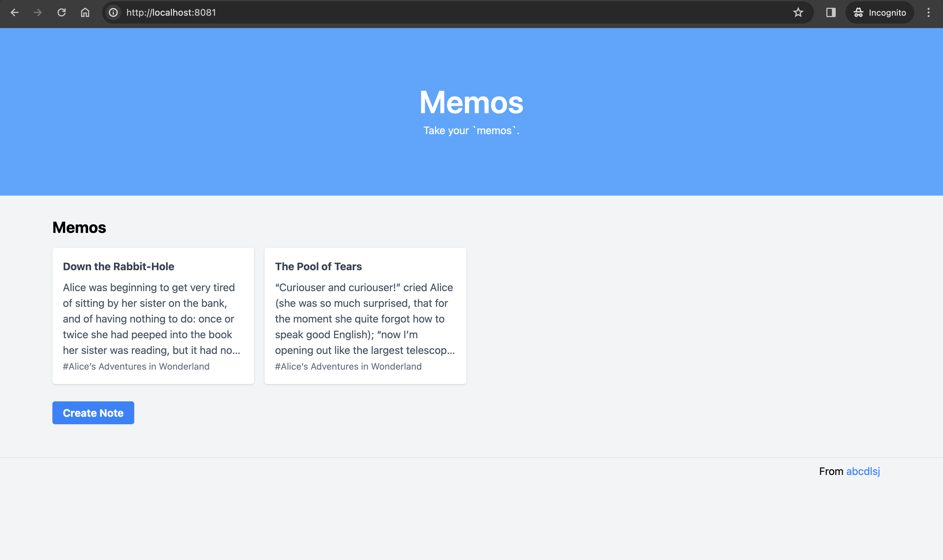The height and width of the screenshot is (560, 943).
Task: Click the Alice's Adventures in Wonderland tag on second card
Action: tap(348, 366)
